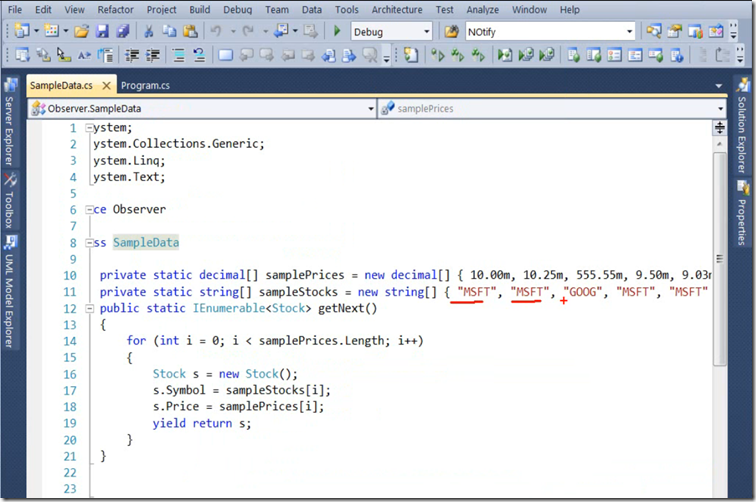This screenshot has width=756, height=502.
Task: Toggle bookmark on current line icon
Action: click(x=225, y=55)
